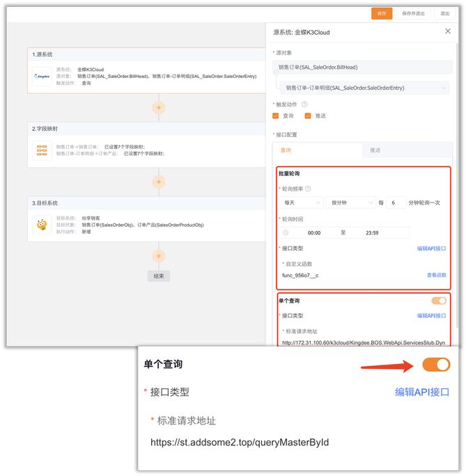466x476 pixels.
Task: Open the 按分钟 interval dropdown
Action: click(350, 203)
